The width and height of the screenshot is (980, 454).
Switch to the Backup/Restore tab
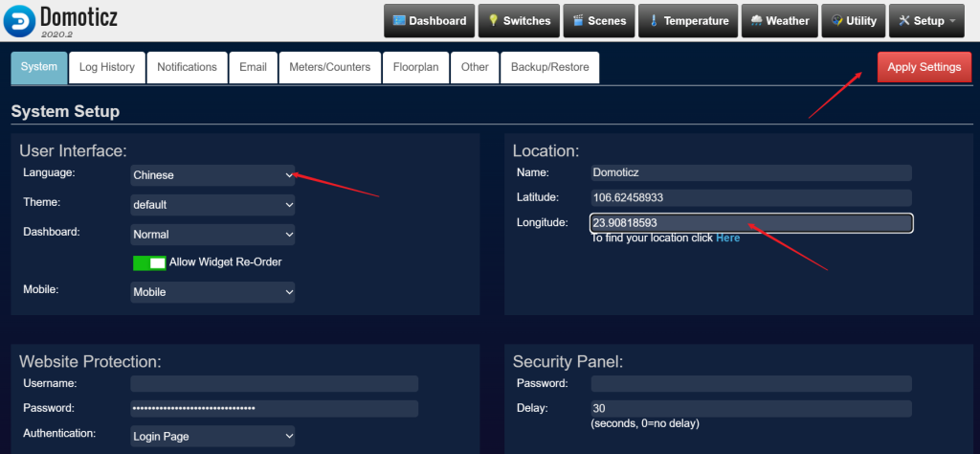tap(549, 67)
